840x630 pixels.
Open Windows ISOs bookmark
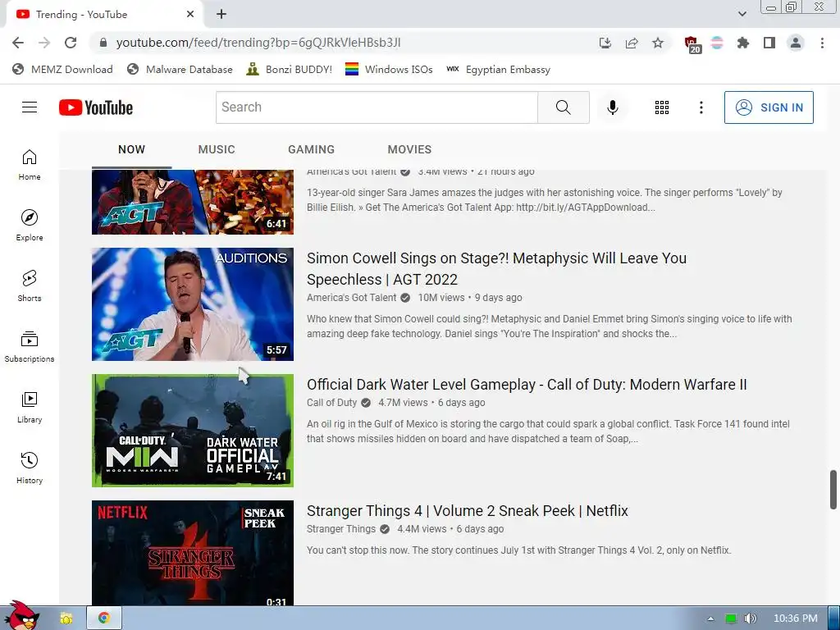(x=389, y=70)
